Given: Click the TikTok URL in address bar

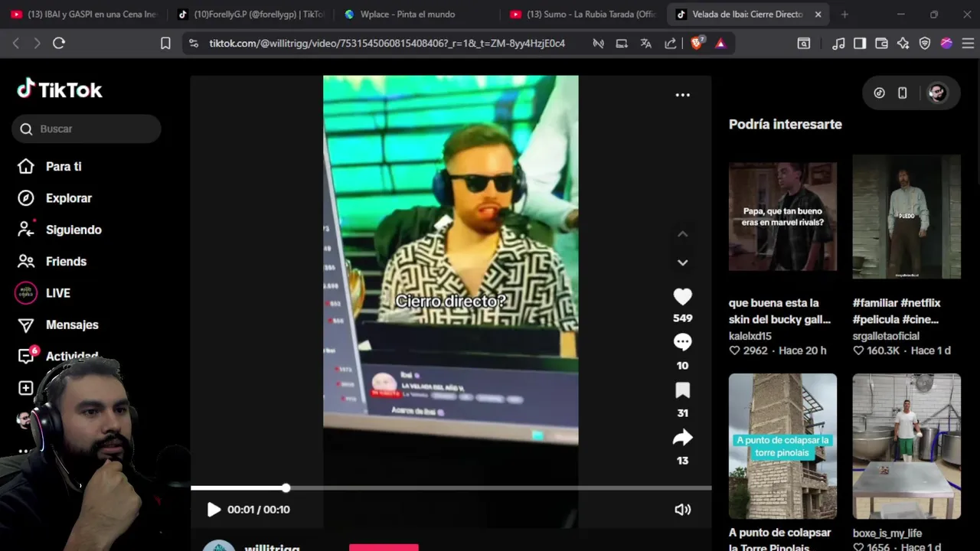Looking at the screenshot, I should 387,44.
